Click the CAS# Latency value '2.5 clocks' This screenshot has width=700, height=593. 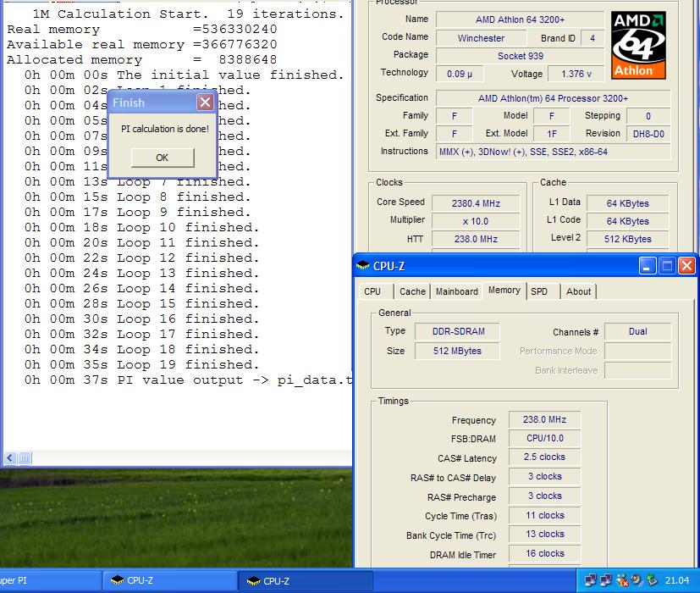[x=544, y=457]
